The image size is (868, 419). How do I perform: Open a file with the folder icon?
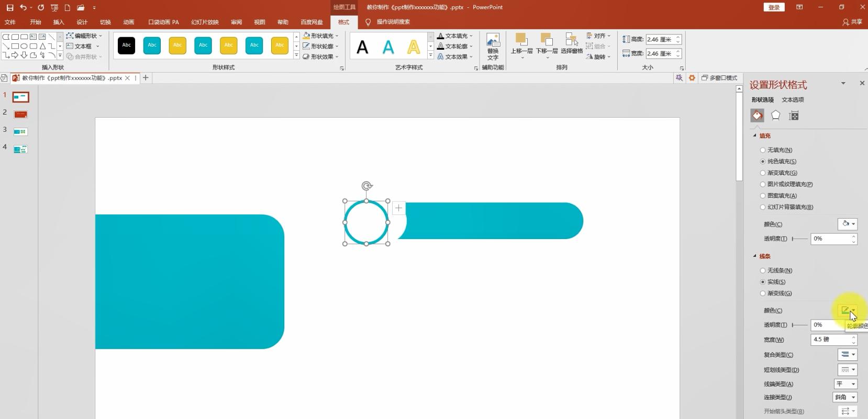click(81, 7)
